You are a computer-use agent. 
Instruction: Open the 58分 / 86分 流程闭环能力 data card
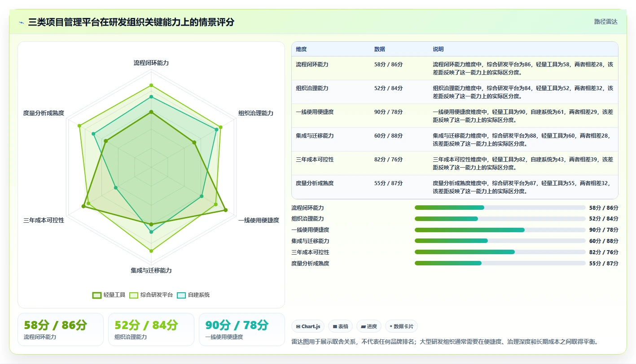point(61,329)
